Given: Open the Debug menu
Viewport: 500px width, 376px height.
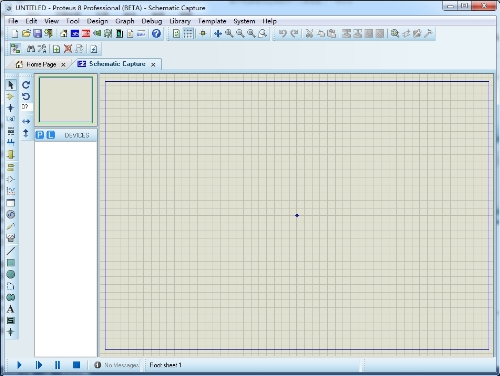Looking at the screenshot, I should [x=152, y=21].
